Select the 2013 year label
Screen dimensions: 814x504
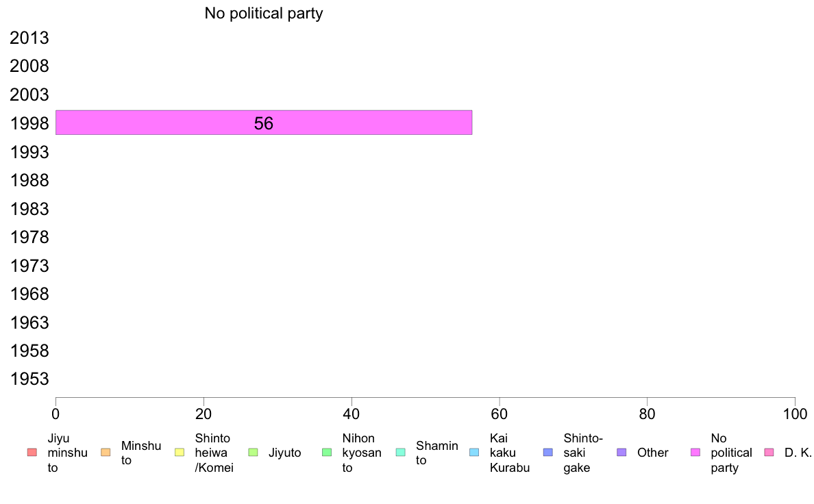(x=29, y=38)
